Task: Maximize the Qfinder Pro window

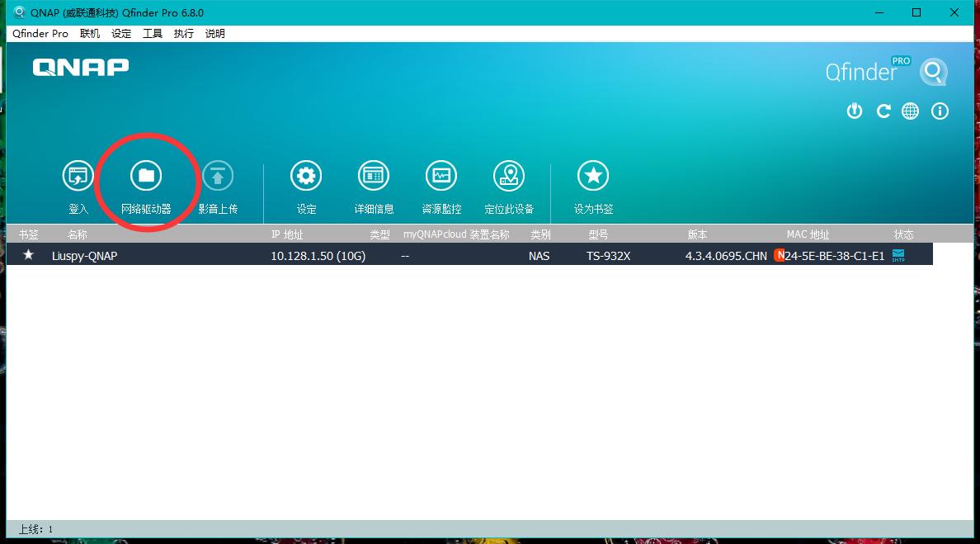Action: click(916, 12)
